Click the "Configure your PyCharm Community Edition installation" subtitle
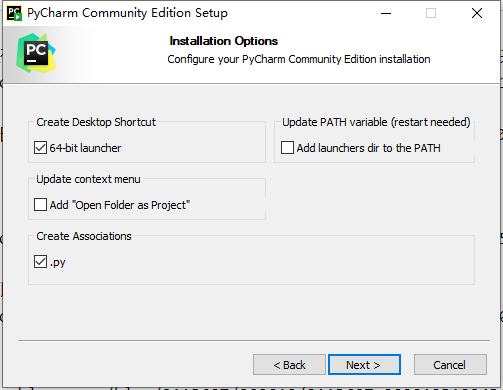This screenshot has width=503, height=390. click(299, 59)
